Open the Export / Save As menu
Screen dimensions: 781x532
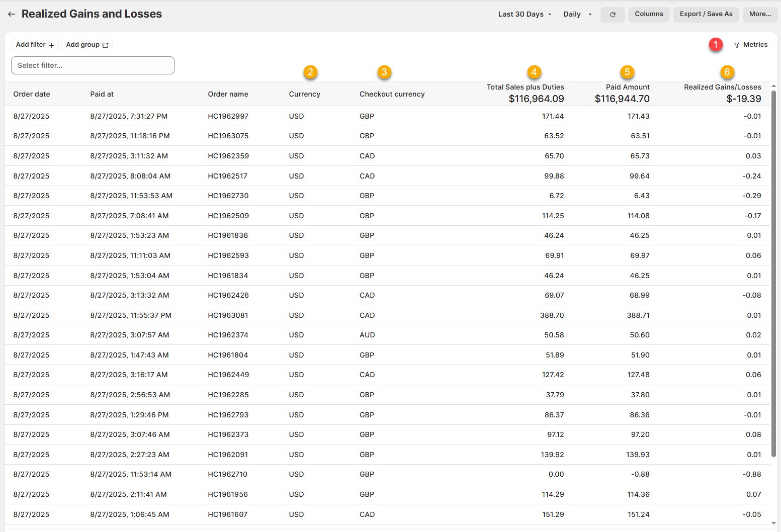point(706,14)
